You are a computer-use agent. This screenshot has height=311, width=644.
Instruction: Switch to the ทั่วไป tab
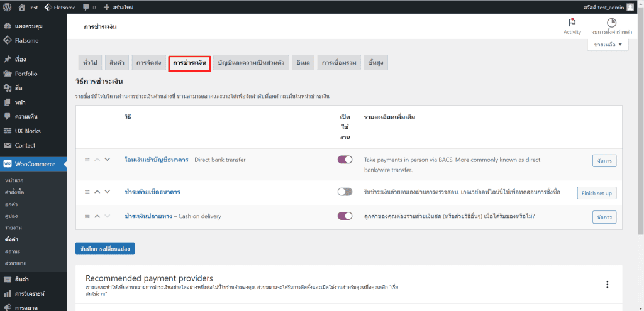90,63
